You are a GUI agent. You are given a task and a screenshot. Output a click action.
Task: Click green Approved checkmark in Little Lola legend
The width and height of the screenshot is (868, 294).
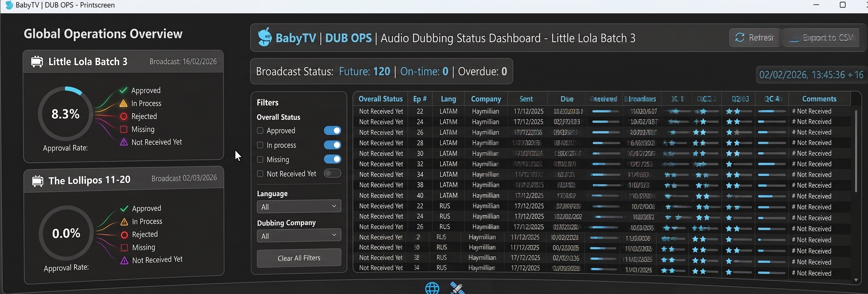(123, 90)
